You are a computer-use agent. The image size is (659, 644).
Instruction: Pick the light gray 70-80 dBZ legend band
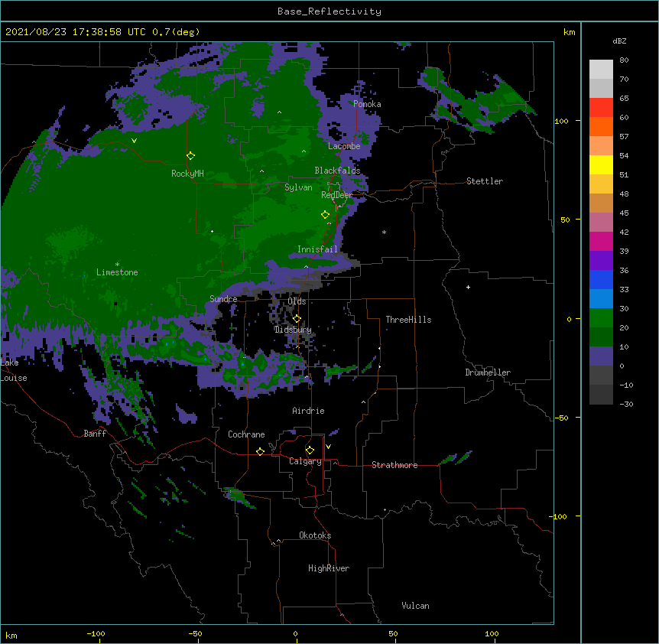(601, 70)
